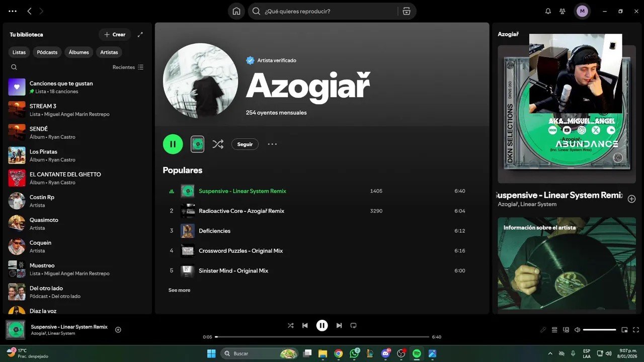Connect to a device
Screen dimensions: 644x362
(566, 330)
